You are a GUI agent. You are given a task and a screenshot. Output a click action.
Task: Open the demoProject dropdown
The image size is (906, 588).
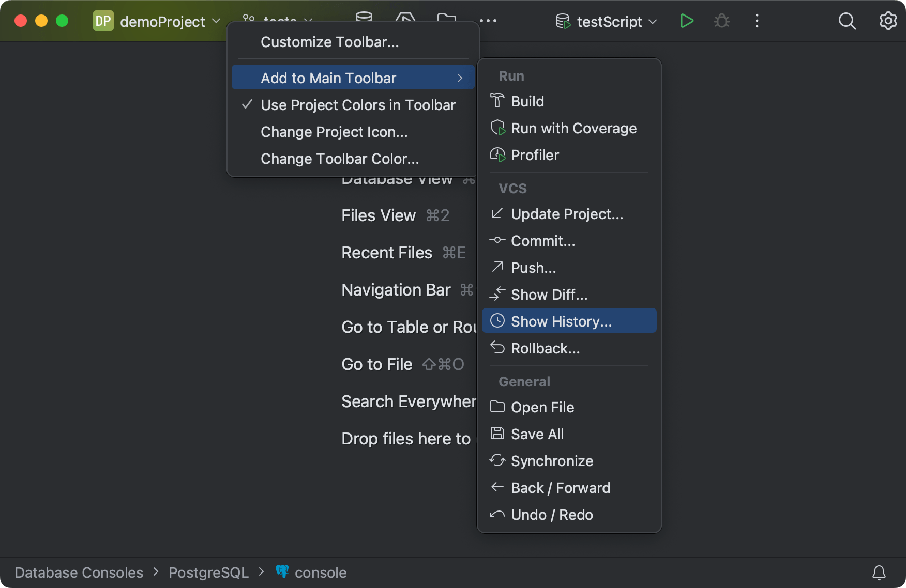[155, 21]
